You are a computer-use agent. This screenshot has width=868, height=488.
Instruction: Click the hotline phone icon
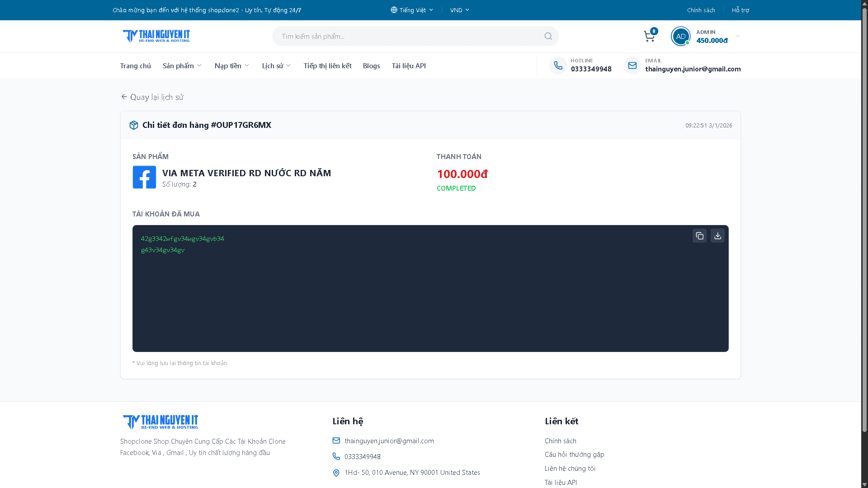point(558,66)
